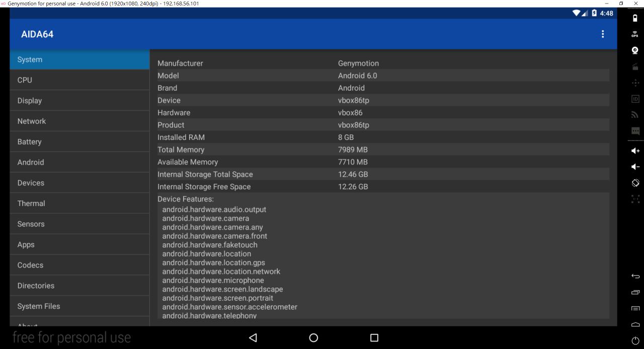Open the three-dot overflow menu in AIDA64
644x349 pixels.
tap(603, 34)
